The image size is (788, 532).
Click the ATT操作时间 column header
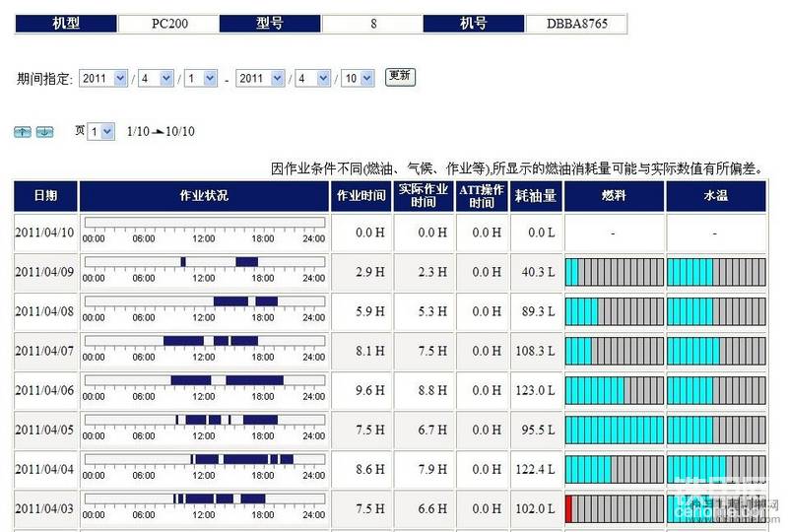[482, 196]
